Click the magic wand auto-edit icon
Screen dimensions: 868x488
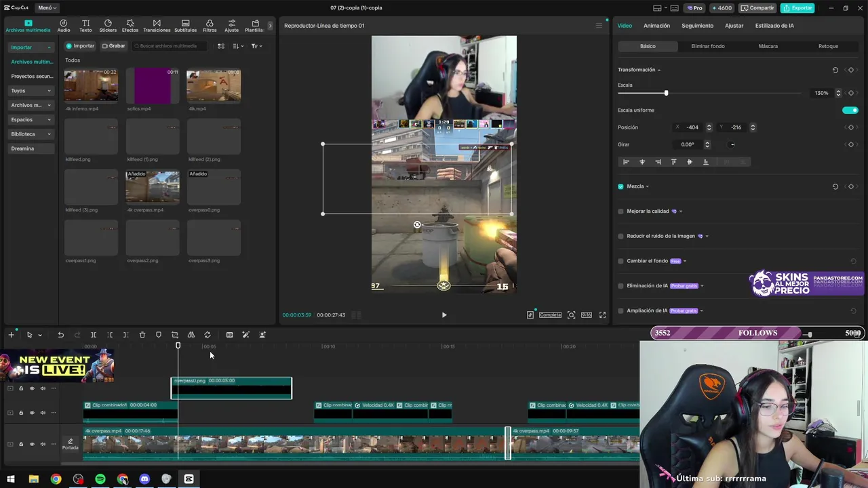click(x=245, y=335)
